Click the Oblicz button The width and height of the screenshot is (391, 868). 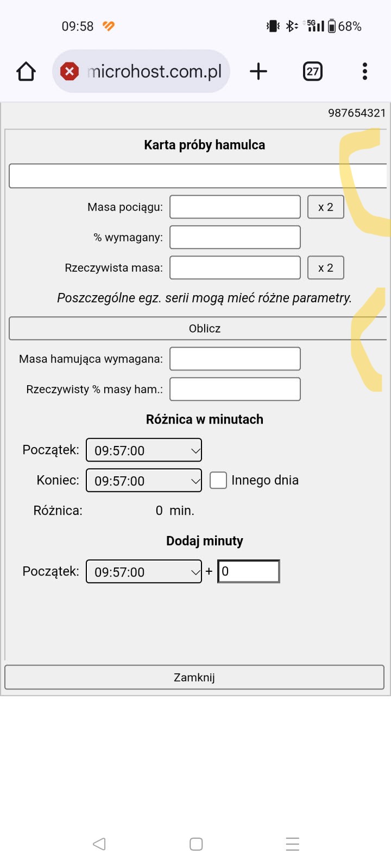[x=198, y=328]
